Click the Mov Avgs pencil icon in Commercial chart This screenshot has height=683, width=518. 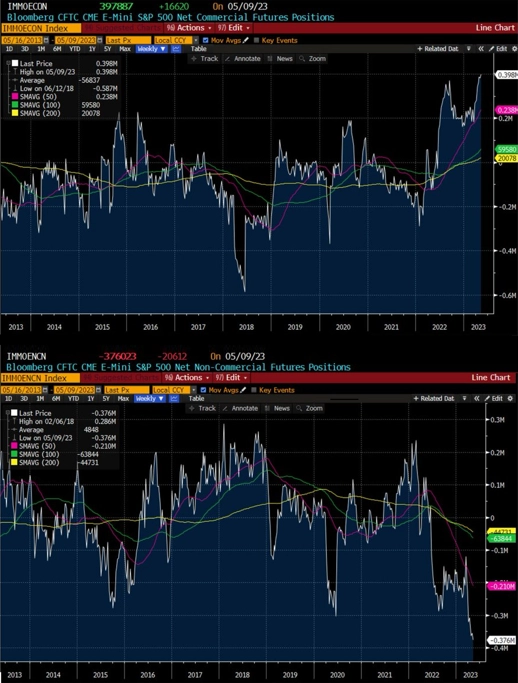tap(245, 41)
